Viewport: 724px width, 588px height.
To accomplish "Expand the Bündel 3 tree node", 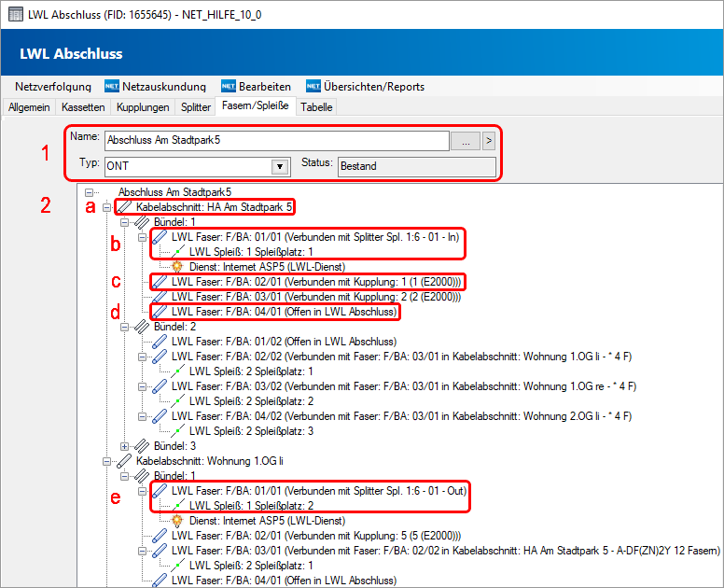I will tap(124, 446).
